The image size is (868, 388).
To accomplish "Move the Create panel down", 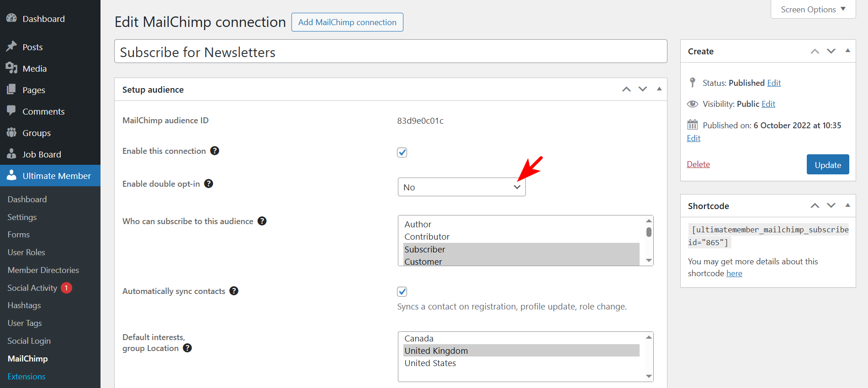I will [831, 51].
